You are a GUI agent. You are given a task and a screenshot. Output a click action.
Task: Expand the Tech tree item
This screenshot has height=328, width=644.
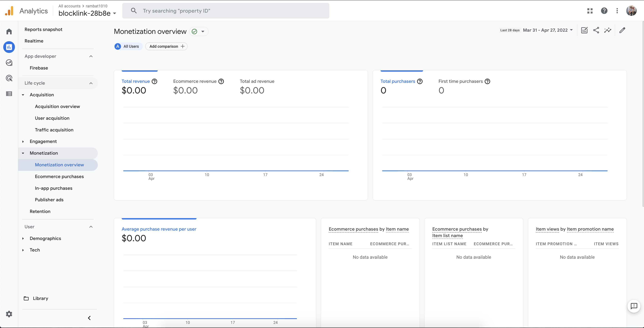[23, 250]
